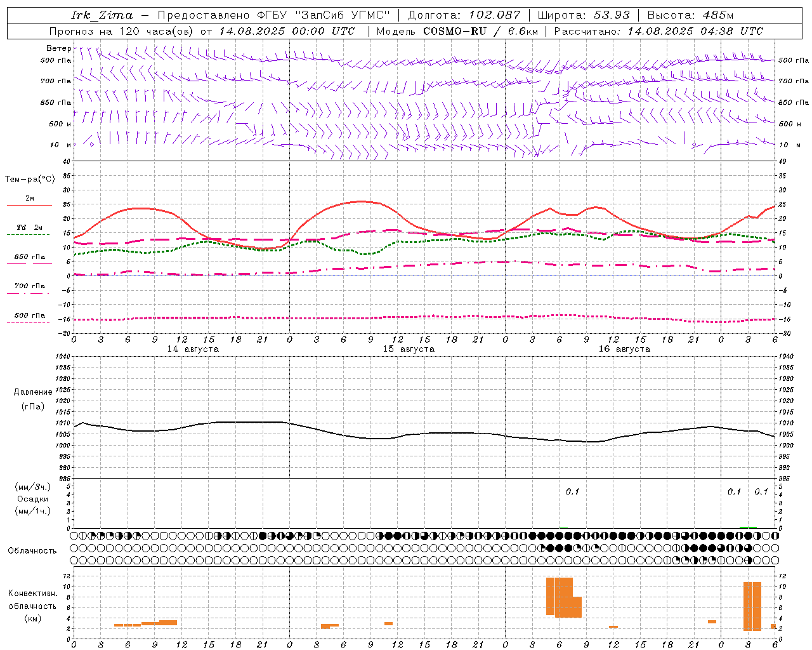Viewport: 812px width, 650px height.
Task: Select the elevation text Высота: 485м
Action: [690, 15]
